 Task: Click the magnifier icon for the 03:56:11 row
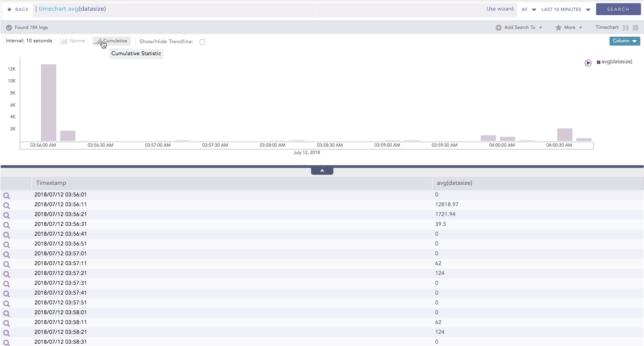(x=6, y=205)
